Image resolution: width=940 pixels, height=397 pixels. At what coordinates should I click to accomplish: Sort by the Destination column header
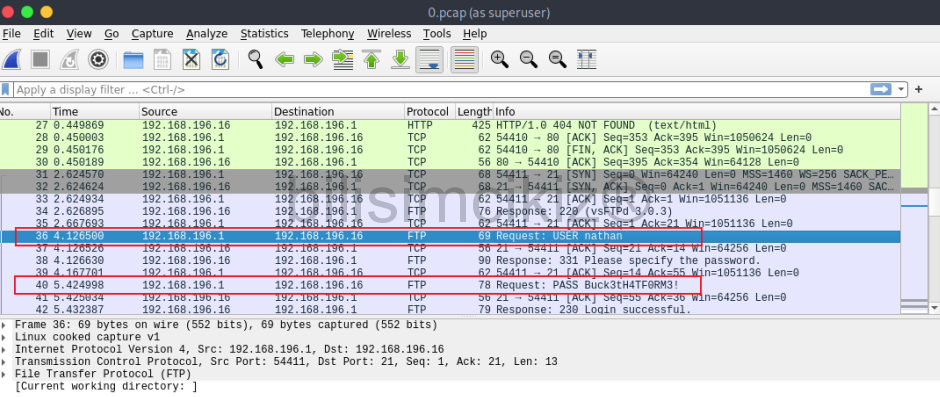[338, 112]
